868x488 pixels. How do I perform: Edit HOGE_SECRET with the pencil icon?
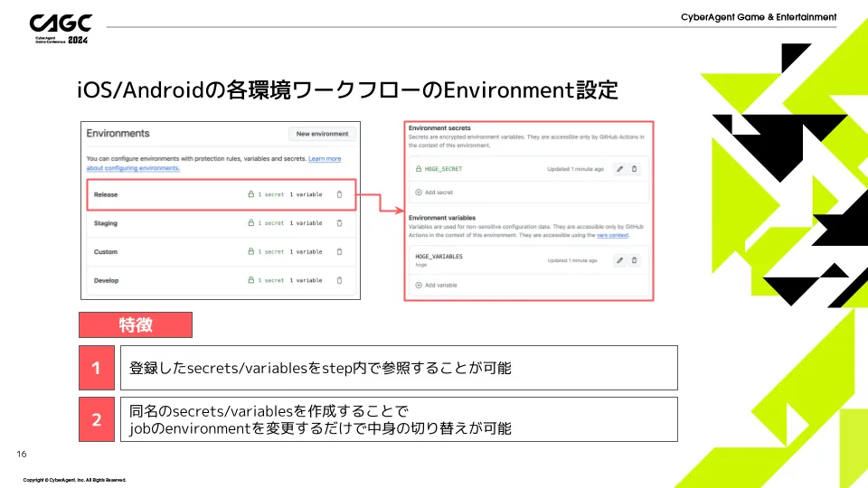(x=619, y=169)
